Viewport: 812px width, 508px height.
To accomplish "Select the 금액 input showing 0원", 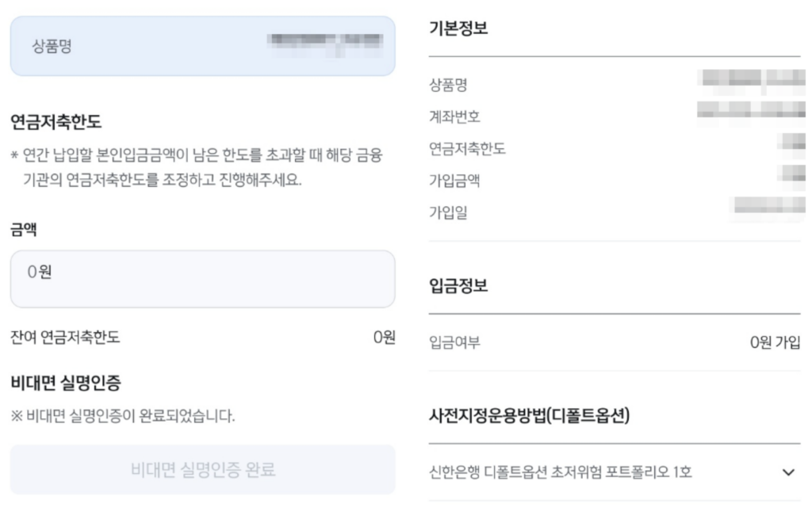I will (x=202, y=278).
